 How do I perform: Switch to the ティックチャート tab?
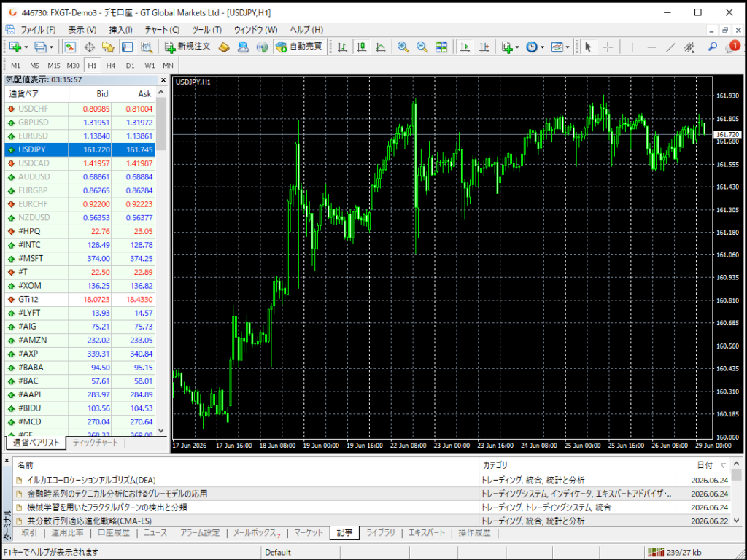[x=96, y=443]
